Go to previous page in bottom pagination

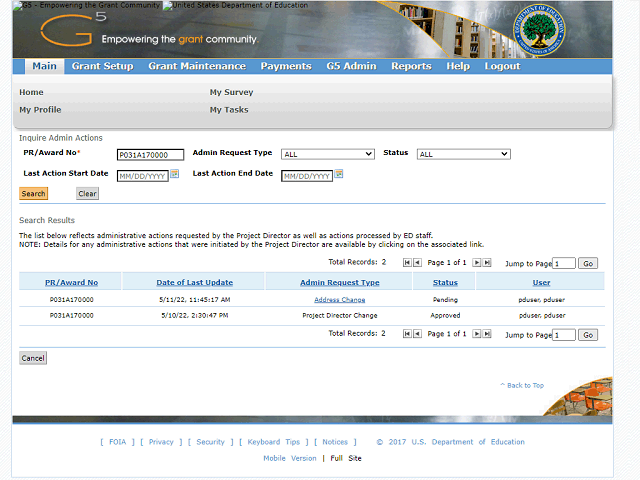click(x=417, y=334)
